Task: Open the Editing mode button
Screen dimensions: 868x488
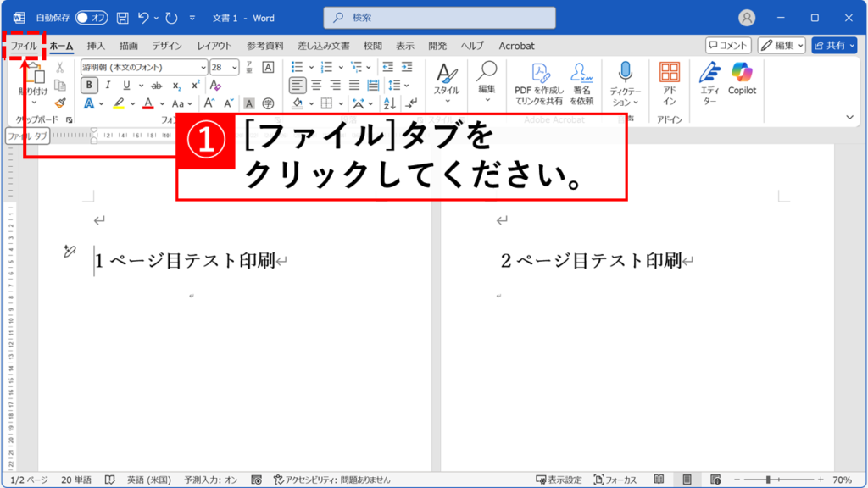Action: 781,46
